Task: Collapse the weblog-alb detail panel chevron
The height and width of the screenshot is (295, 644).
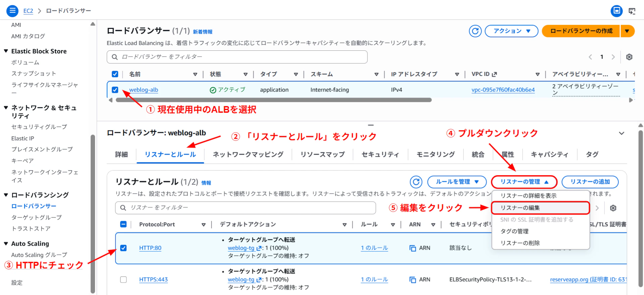Action: (622, 133)
